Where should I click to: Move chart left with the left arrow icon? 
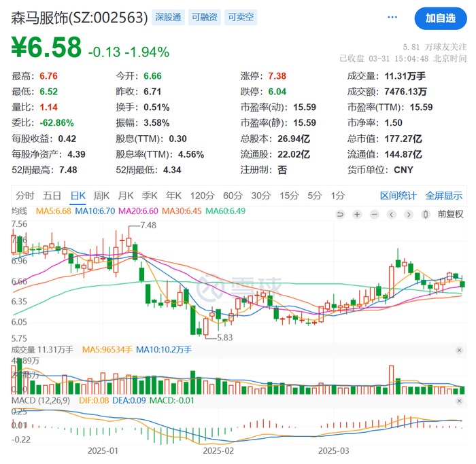click(x=392, y=215)
